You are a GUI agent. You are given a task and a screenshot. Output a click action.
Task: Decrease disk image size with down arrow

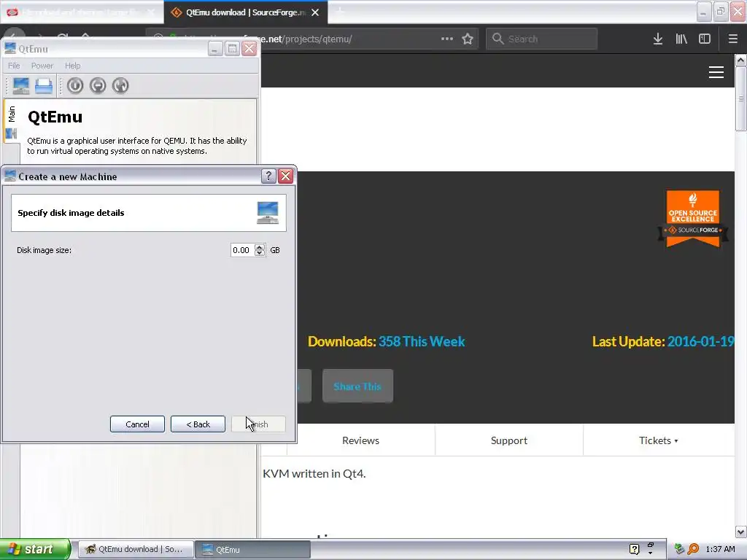pyautogui.click(x=260, y=253)
